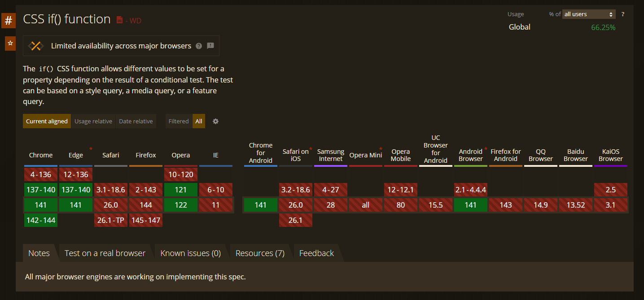Open the CSS if() function title link
The width and height of the screenshot is (644, 300).
pos(67,19)
